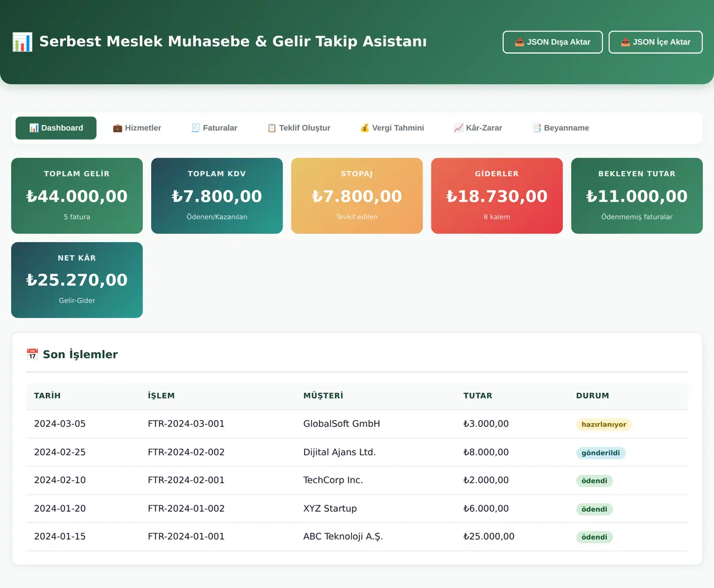The width and height of the screenshot is (714, 588).
Task: Click the Giderler summary card
Action: click(497, 196)
